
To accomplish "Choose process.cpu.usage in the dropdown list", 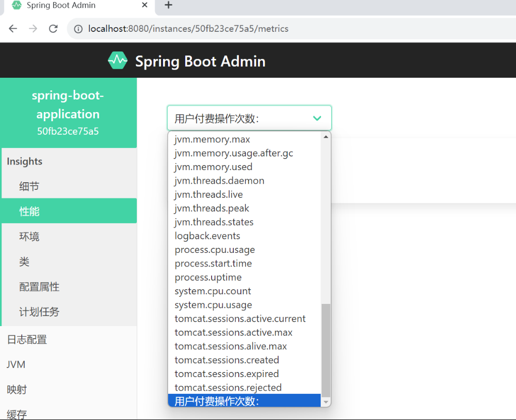I will [215, 249].
